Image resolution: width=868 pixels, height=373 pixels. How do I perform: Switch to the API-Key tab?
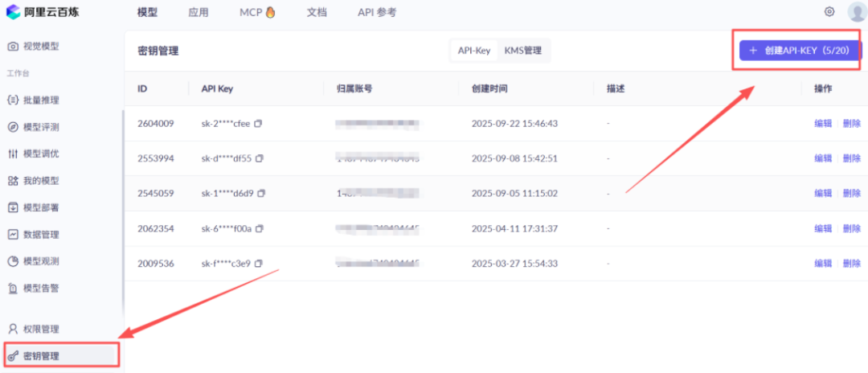click(474, 51)
